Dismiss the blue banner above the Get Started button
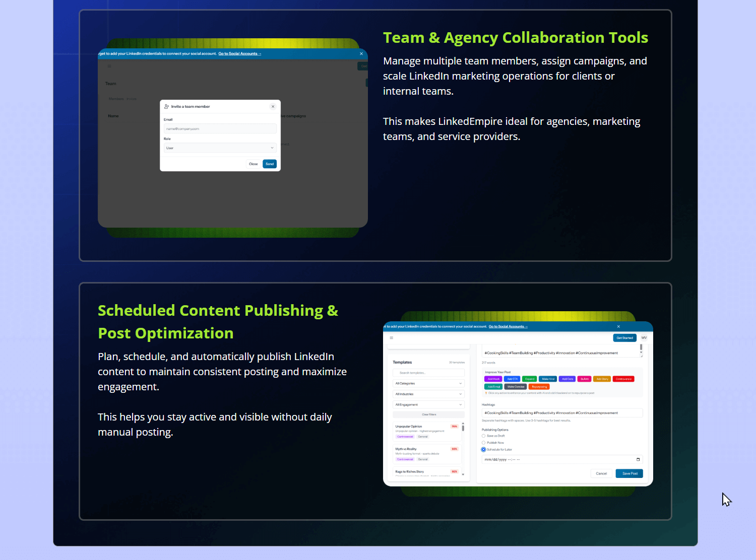The height and width of the screenshot is (560, 756). click(x=618, y=327)
